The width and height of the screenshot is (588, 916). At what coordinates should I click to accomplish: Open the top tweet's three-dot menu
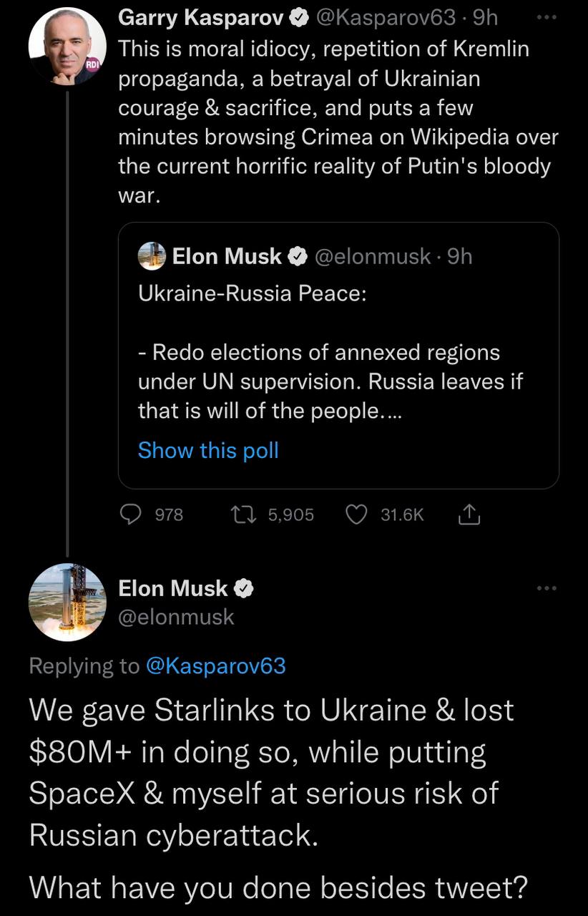click(x=546, y=16)
